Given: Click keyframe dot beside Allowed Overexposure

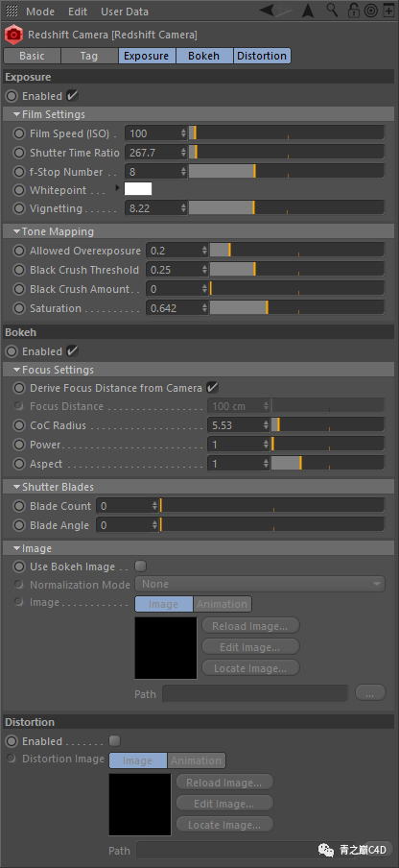Looking at the screenshot, I should 20,251.
